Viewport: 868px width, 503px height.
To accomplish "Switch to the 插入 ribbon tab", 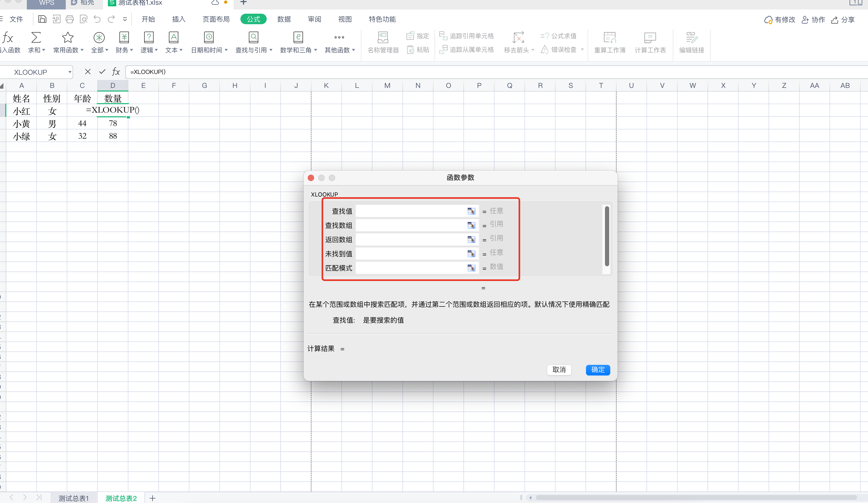I will (178, 19).
